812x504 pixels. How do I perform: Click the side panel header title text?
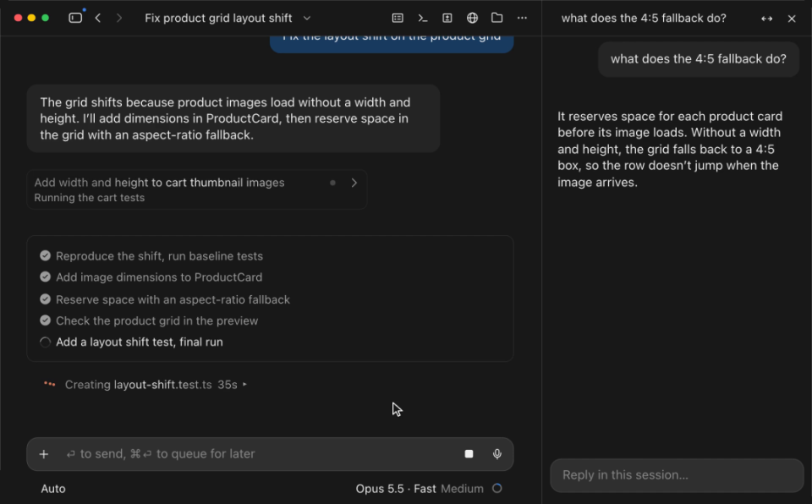pyautogui.click(x=644, y=19)
